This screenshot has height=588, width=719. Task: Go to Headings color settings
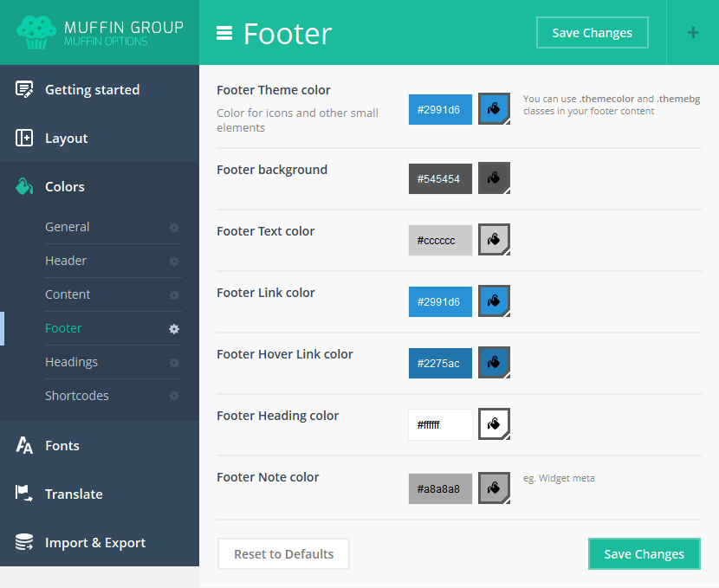(71, 362)
